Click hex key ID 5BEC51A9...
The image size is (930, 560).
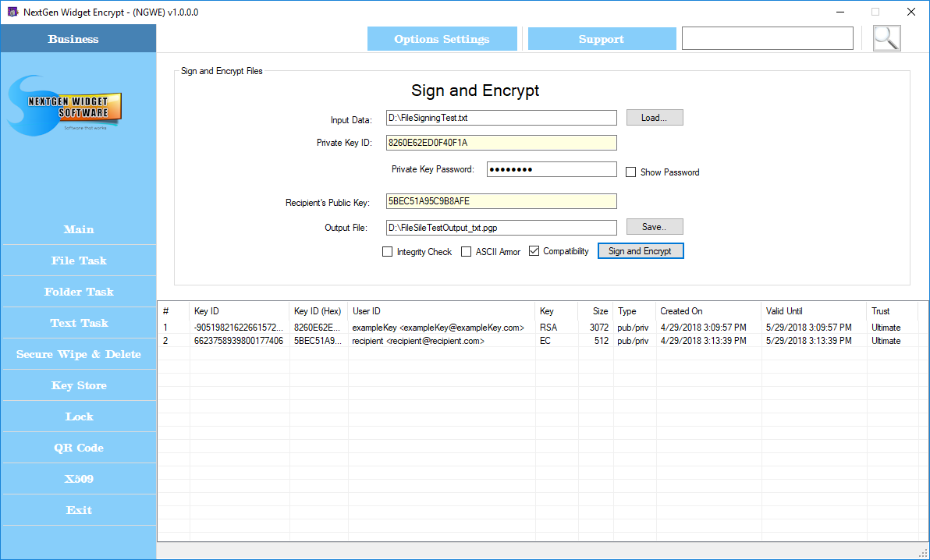[318, 341]
